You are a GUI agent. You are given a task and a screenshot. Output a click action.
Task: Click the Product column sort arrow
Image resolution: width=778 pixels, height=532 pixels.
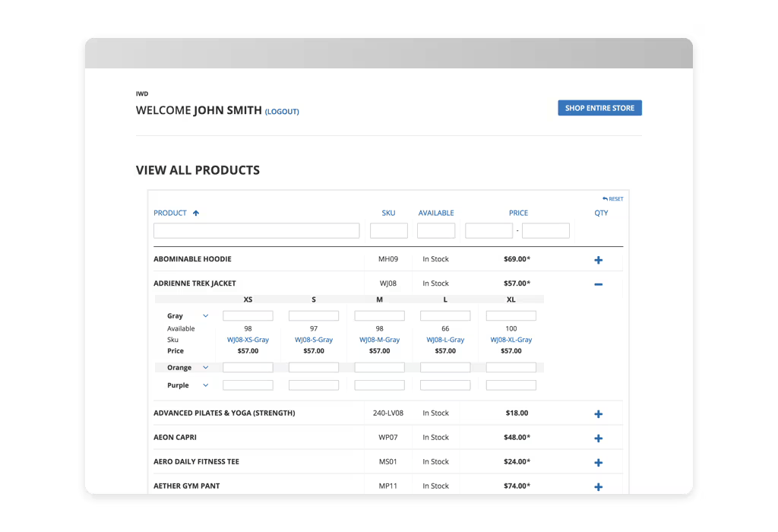click(196, 214)
